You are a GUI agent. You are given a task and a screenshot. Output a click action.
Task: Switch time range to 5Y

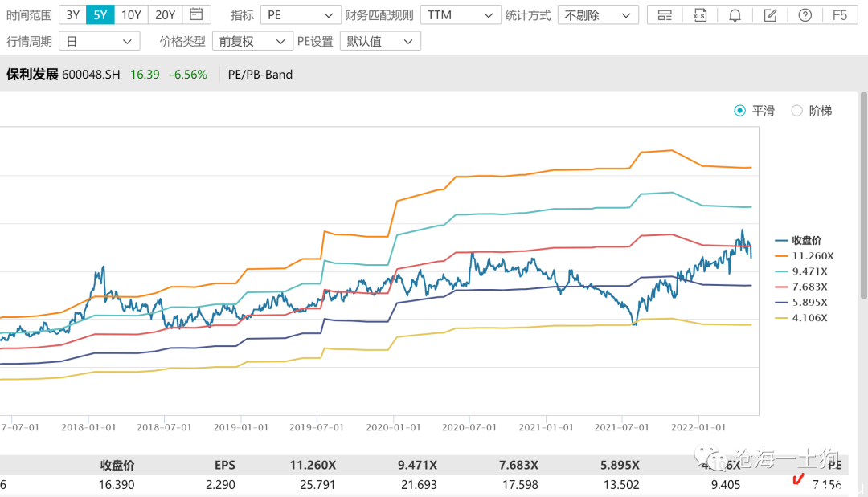pos(100,15)
